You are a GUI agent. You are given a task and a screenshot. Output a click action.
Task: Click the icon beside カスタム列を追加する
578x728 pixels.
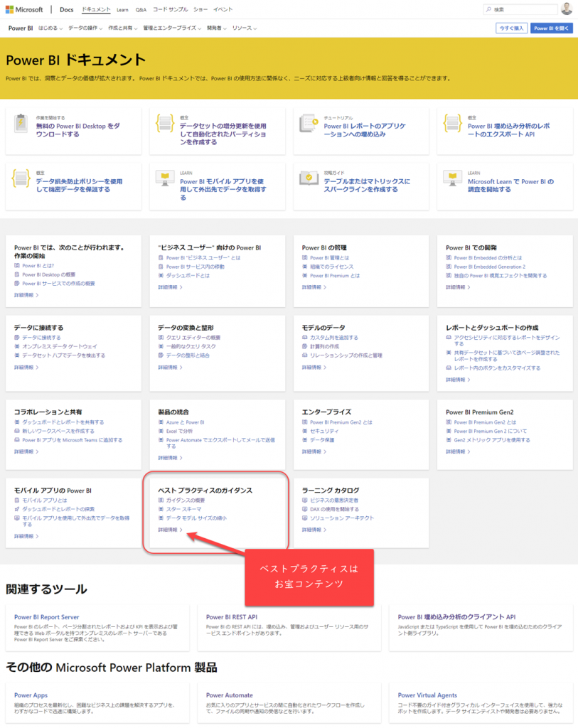pos(304,338)
